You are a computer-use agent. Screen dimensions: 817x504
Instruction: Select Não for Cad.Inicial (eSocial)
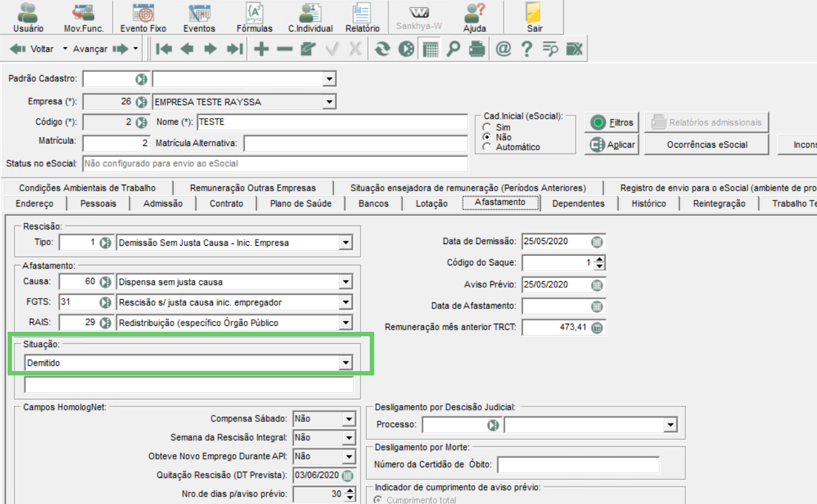pos(486,137)
